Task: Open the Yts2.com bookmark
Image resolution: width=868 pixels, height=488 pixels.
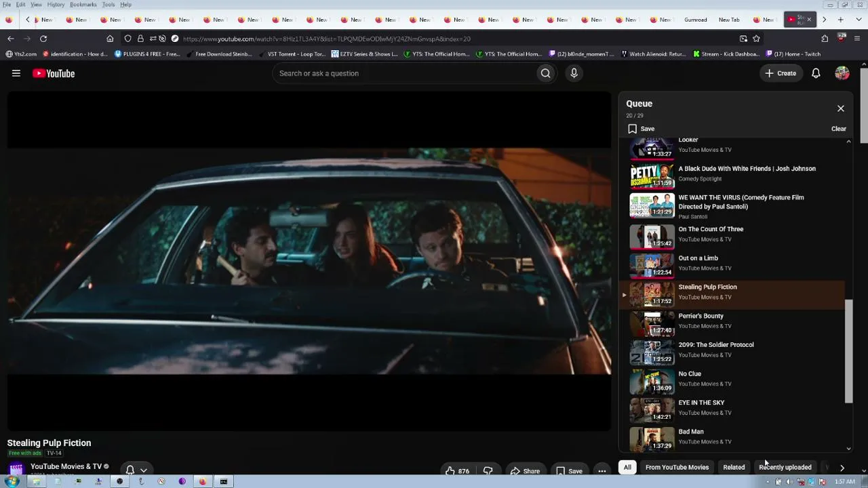Action: 21,54
